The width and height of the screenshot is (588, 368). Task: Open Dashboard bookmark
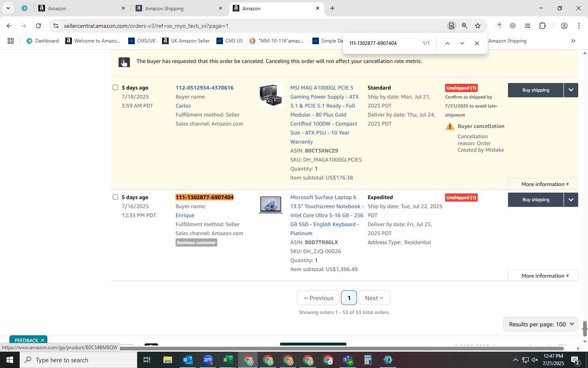pos(42,41)
